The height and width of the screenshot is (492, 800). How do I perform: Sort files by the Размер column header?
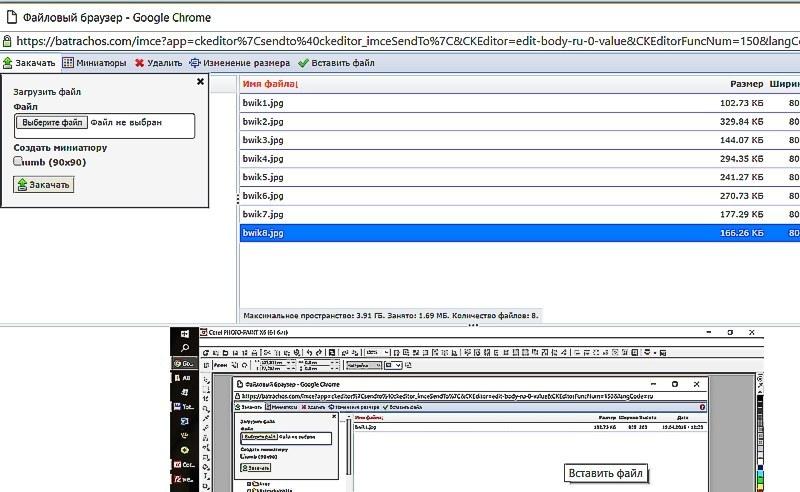(x=746, y=84)
